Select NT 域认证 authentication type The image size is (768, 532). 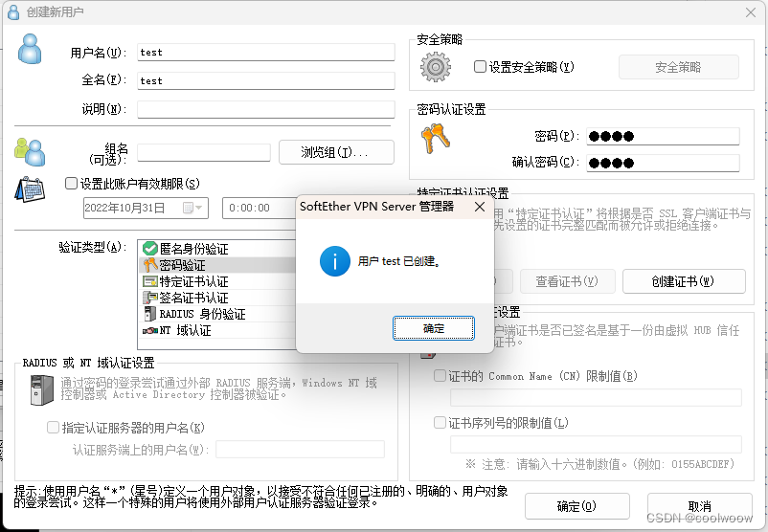(x=218, y=330)
